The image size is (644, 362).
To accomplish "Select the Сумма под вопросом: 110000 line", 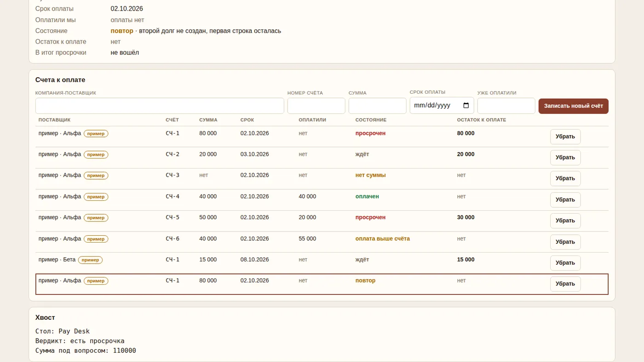I will point(86,351).
